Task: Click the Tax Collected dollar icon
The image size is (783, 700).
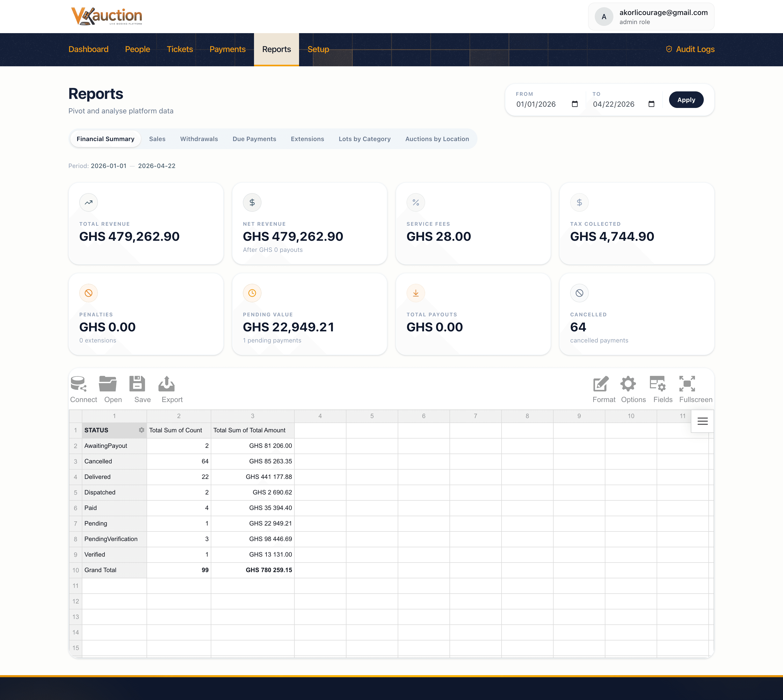Action: 579,202
